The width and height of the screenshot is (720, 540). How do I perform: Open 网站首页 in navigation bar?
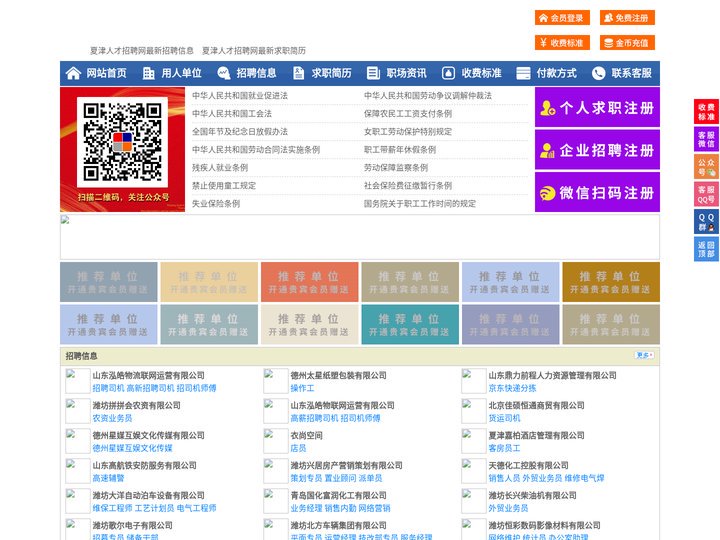tap(107, 73)
